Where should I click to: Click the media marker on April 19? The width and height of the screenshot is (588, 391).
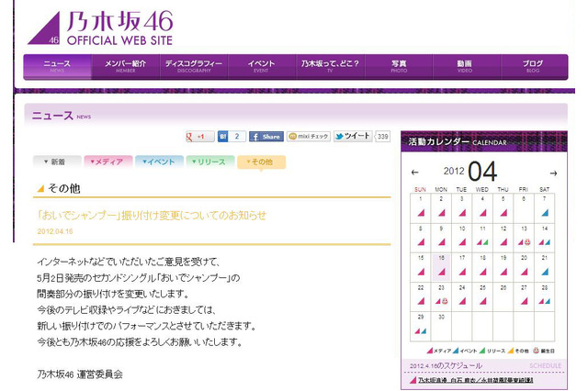(x=503, y=271)
